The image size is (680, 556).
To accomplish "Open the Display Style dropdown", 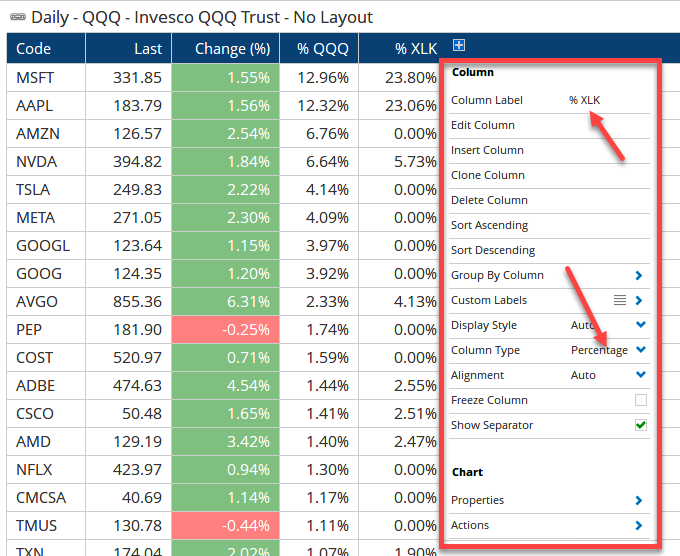I will point(641,325).
